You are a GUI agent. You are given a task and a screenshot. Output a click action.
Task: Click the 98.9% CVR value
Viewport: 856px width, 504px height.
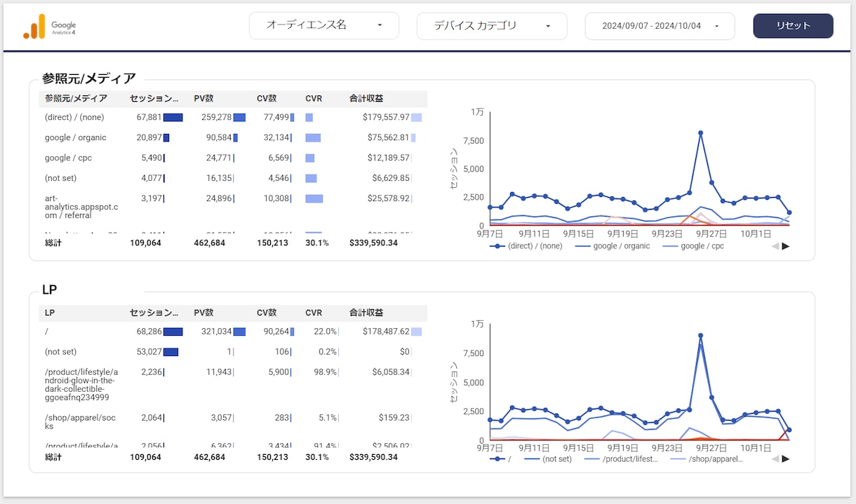coord(325,372)
